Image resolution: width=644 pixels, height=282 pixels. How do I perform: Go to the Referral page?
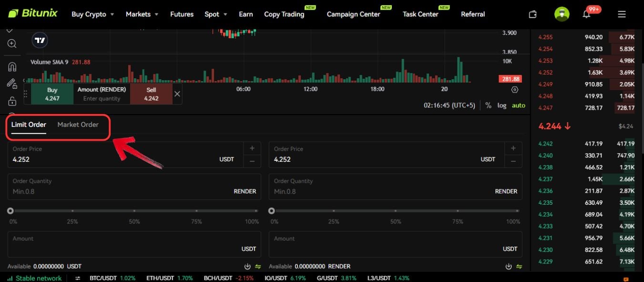pyautogui.click(x=473, y=14)
